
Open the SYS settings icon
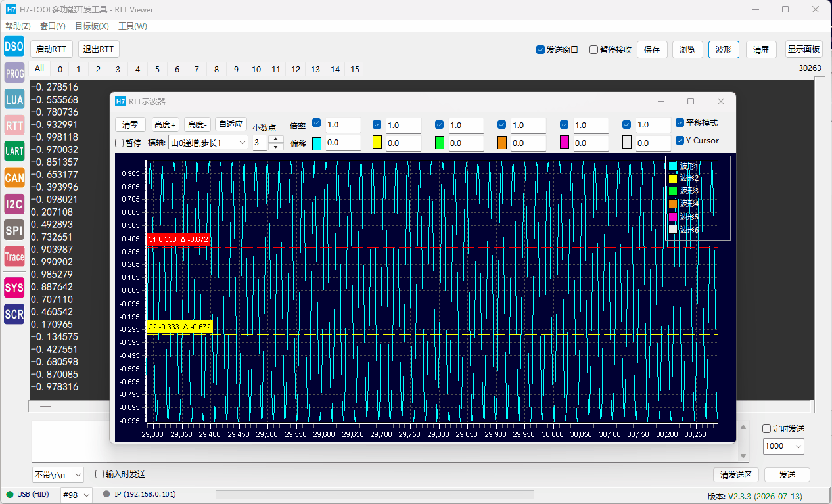pos(14,288)
